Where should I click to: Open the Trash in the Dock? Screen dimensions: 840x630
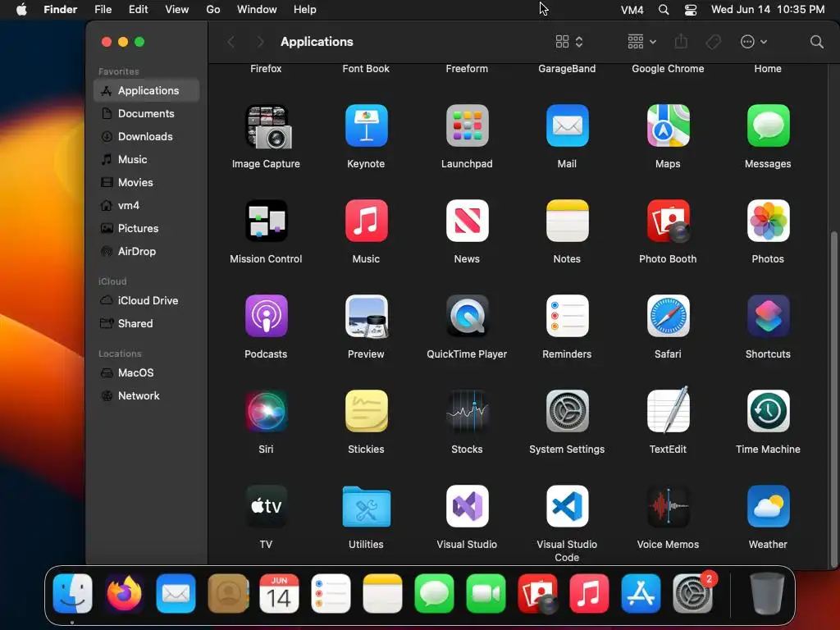coord(767,594)
